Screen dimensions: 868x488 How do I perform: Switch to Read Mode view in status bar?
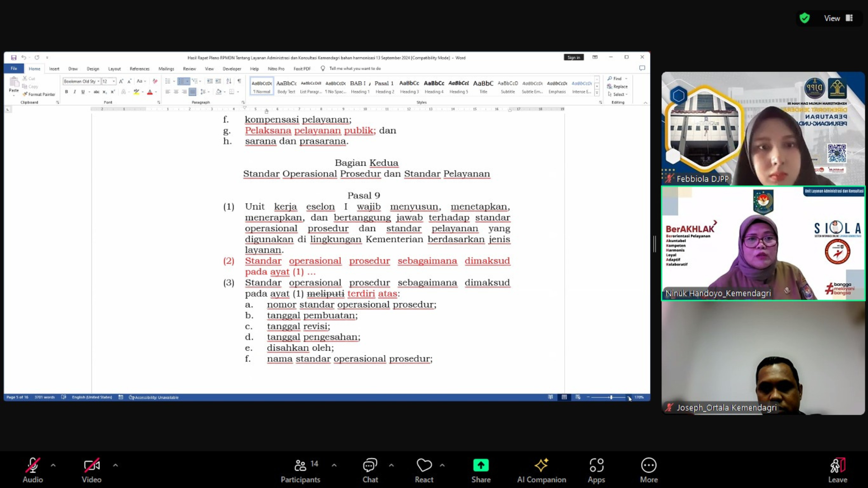550,397
